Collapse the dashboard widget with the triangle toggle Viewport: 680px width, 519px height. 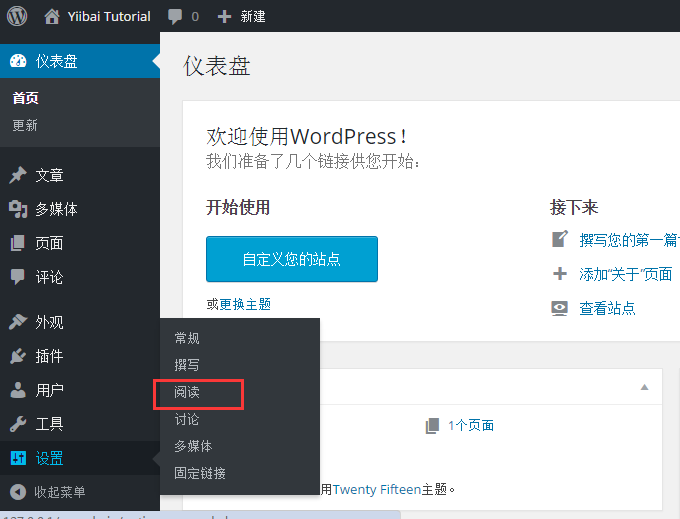(x=644, y=387)
